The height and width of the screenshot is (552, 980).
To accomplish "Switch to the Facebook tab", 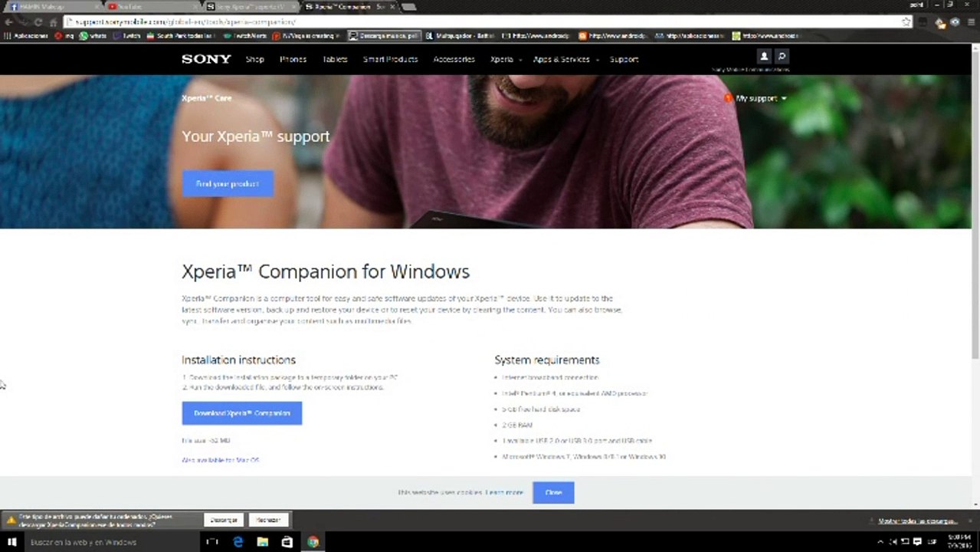I will point(54,7).
